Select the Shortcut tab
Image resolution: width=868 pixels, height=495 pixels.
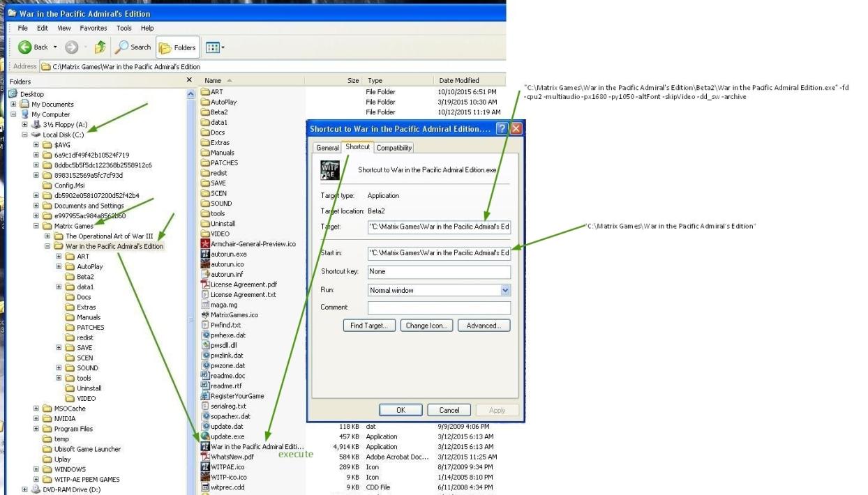click(x=358, y=147)
